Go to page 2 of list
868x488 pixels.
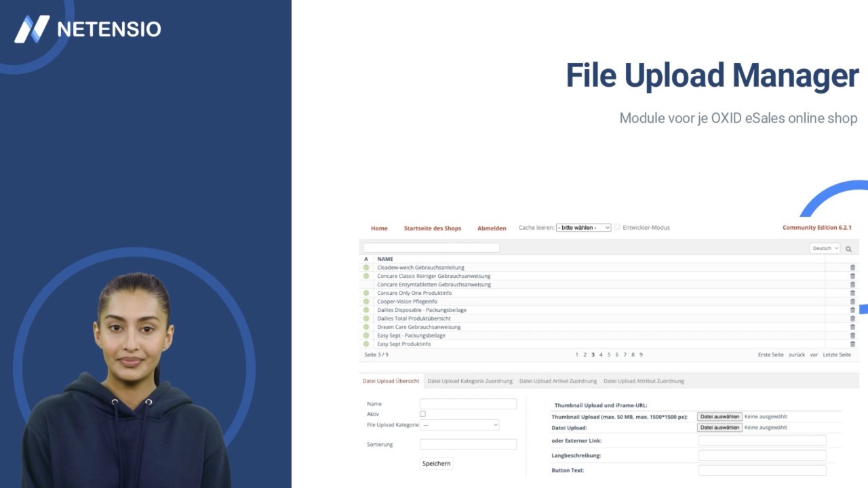point(585,354)
